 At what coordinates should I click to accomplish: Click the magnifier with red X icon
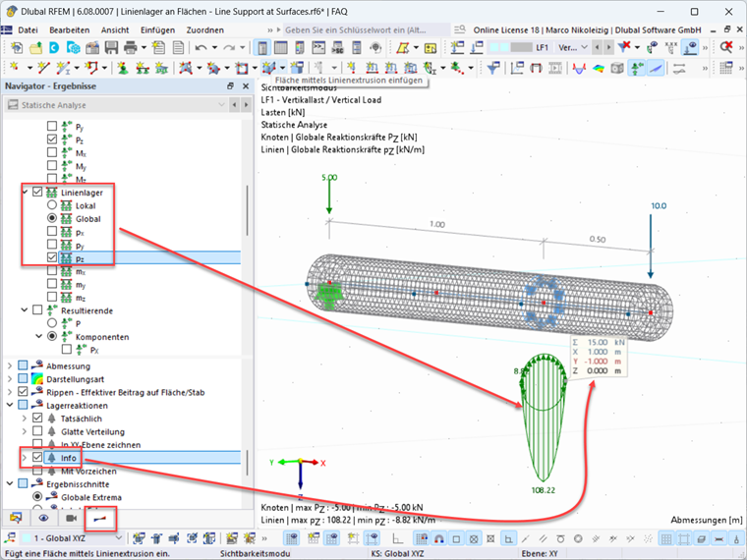pos(726,47)
